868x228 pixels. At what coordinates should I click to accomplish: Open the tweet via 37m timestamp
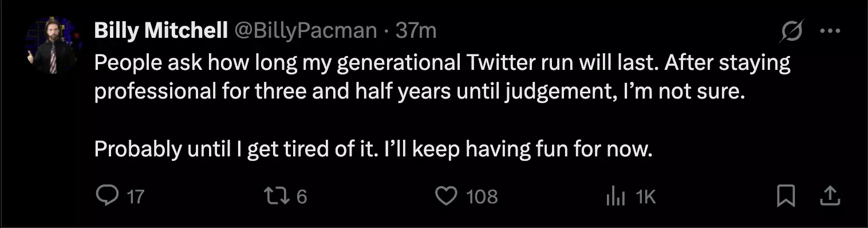point(416,30)
